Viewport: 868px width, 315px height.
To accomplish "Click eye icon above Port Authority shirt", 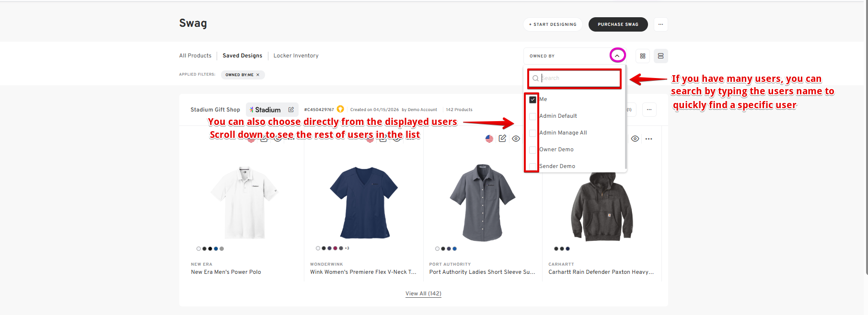I will click(516, 139).
